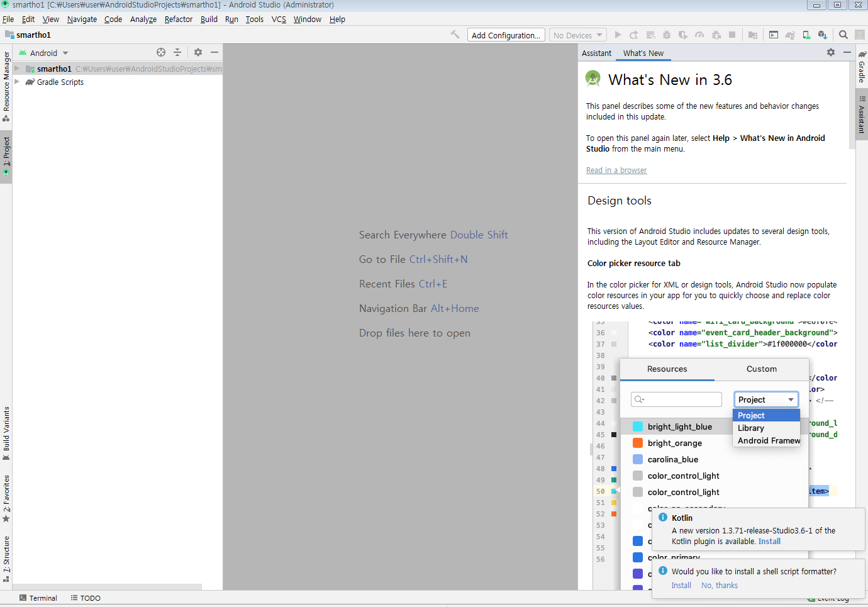Open the File menu
The width and height of the screenshot is (868, 607).
8,19
